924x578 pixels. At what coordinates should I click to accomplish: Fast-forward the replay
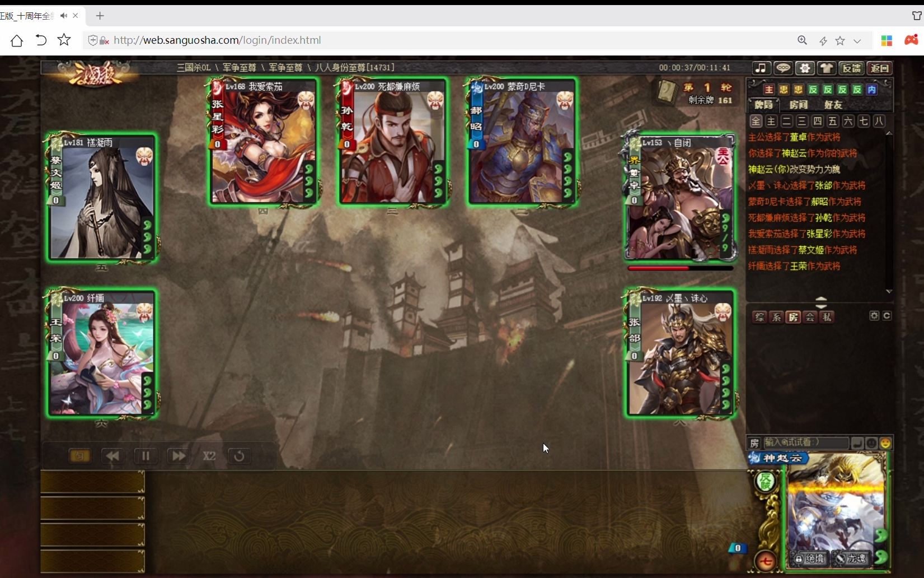(x=178, y=456)
